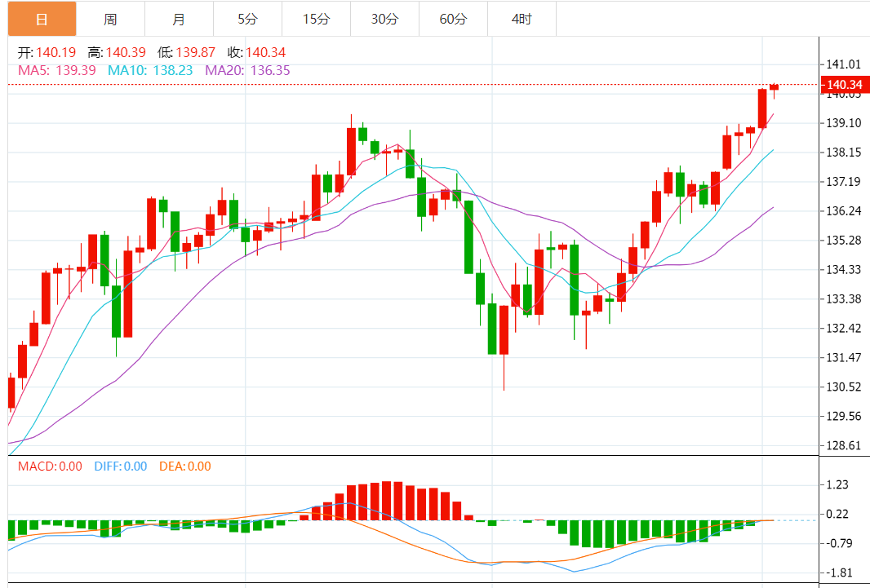Click the MA20: 136.35 indicator label
870x588 pixels.
[247, 70]
